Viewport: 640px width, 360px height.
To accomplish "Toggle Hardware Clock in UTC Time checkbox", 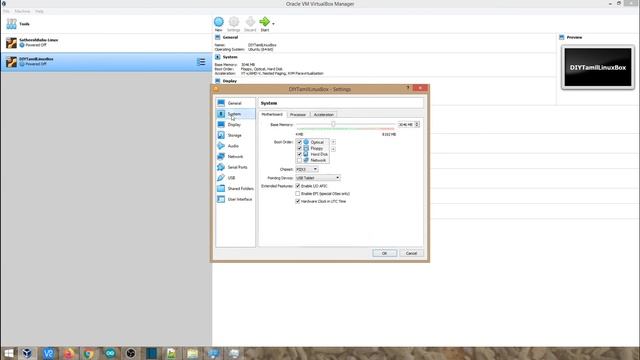I will pyautogui.click(x=298, y=201).
